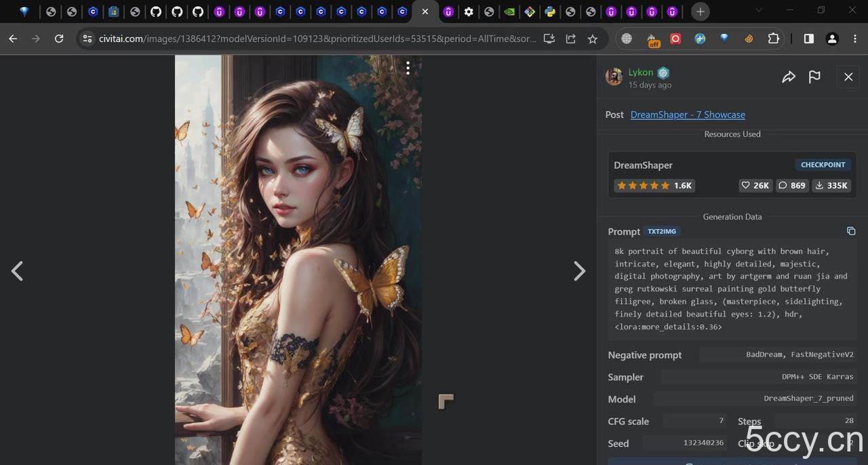The height and width of the screenshot is (465, 868).
Task: Close the image detail panel
Action: coord(848,77)
